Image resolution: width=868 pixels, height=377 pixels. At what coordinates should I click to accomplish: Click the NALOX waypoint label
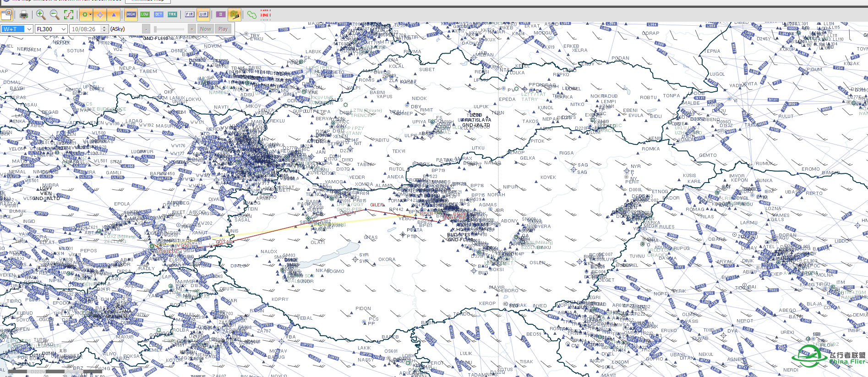point(269,252)
